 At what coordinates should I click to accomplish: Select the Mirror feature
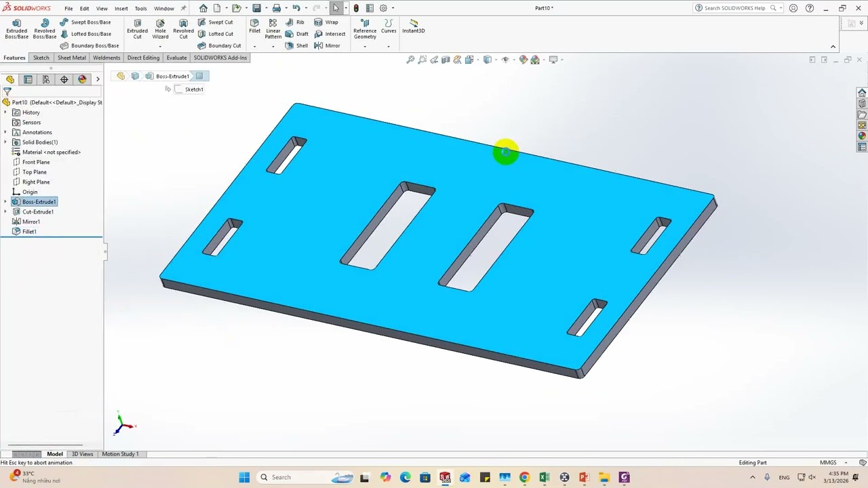coord(328,45)
